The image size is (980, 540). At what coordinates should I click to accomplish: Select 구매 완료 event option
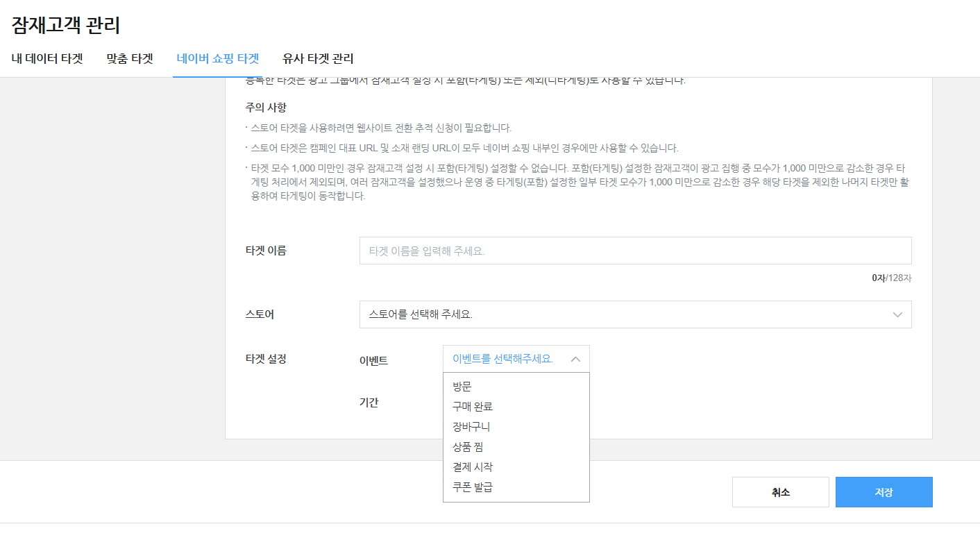473,407
